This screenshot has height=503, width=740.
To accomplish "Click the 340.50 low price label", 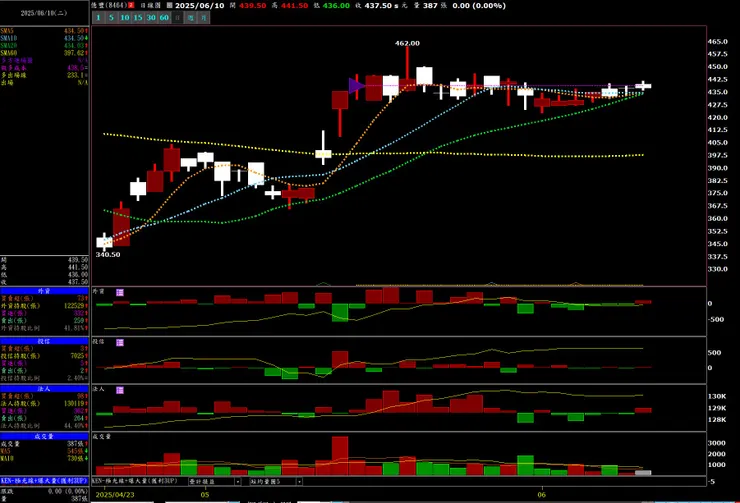I will [108, 254].
